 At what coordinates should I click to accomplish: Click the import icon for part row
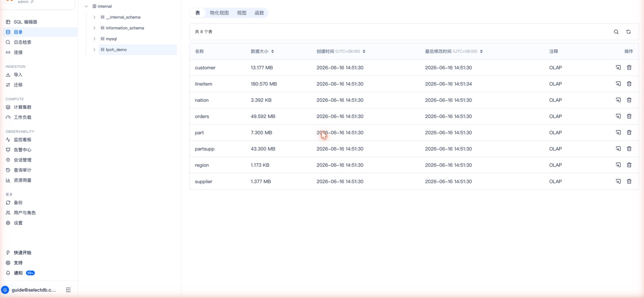[618, 132]
